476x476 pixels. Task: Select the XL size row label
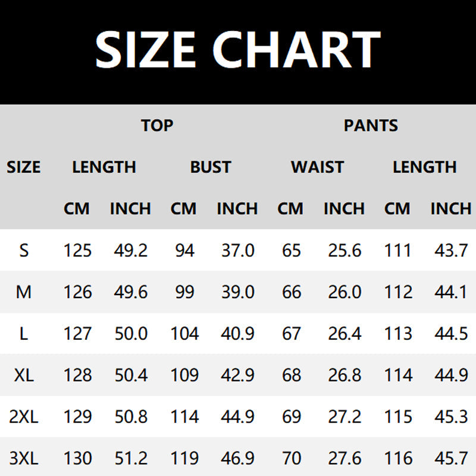(x=24, y=375)
